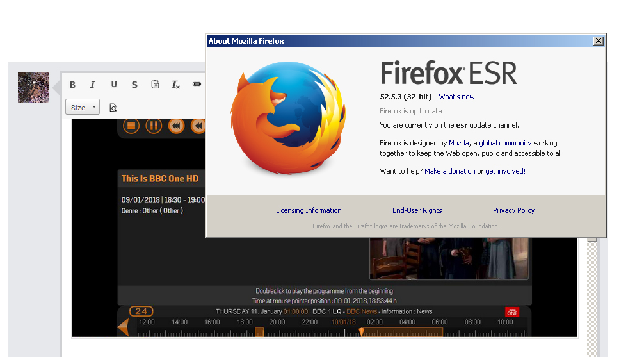Click the rewind button next to fast rewind
The image size is (644, 357).
(198, 126)
